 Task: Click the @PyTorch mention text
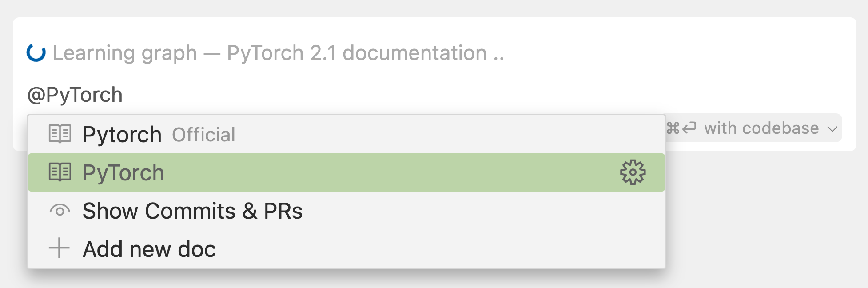point(75,95)
